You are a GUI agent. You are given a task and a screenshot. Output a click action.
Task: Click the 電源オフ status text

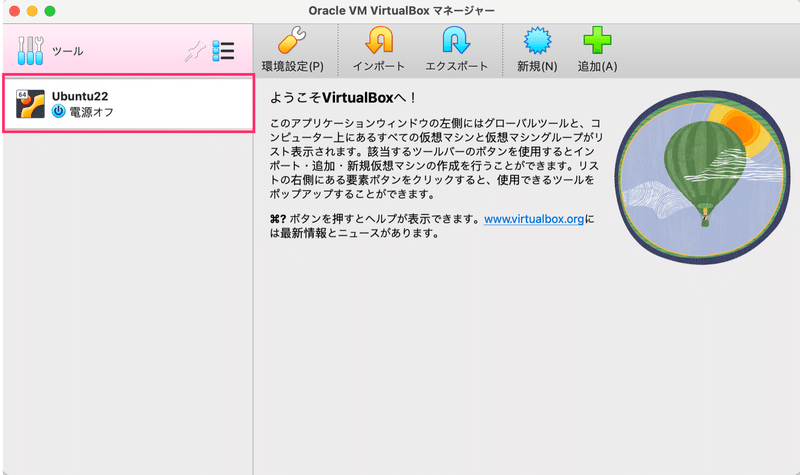click(91, 112)
